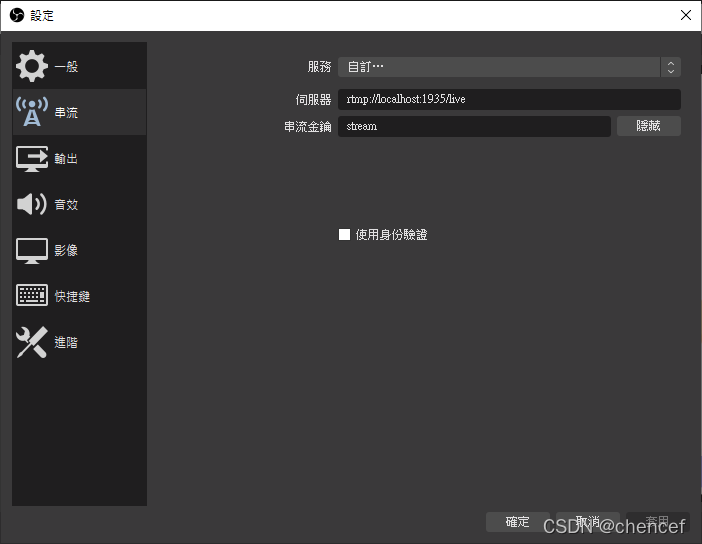Open the Audio speaker icon

pos(32,204)
